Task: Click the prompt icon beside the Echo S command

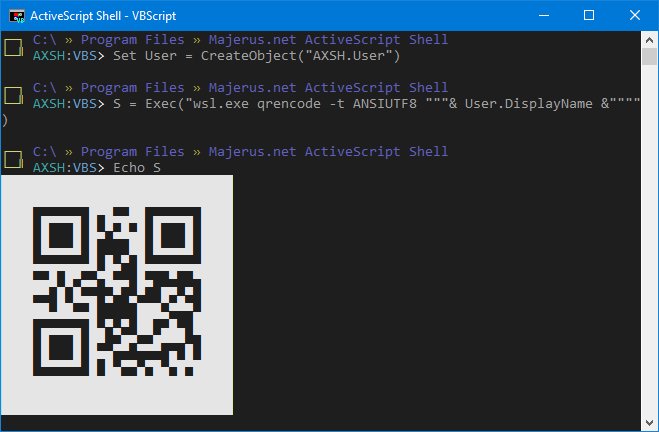Action: (x=13, y=159)
